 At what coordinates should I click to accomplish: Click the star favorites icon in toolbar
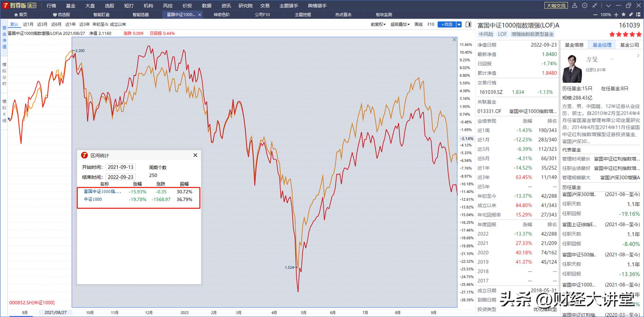624,14
